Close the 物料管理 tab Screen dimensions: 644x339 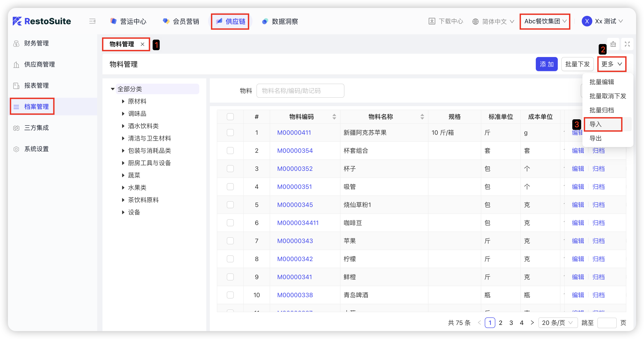pos(143,44)
